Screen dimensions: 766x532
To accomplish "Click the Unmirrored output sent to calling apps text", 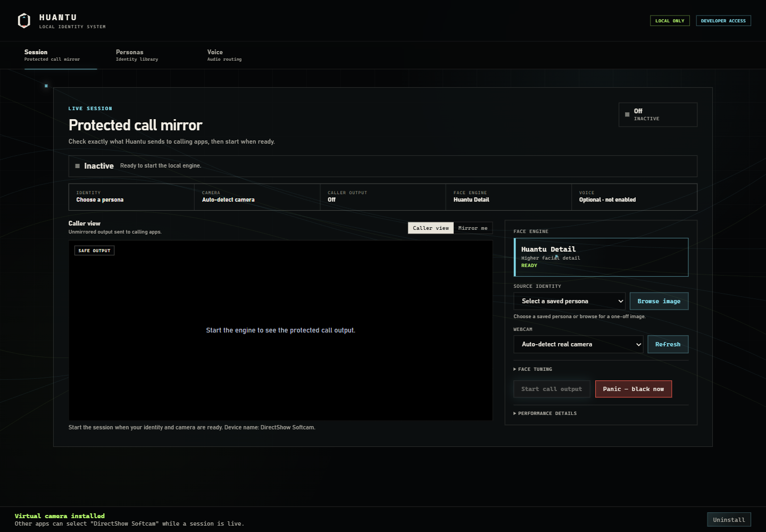I will pos(115,232).
